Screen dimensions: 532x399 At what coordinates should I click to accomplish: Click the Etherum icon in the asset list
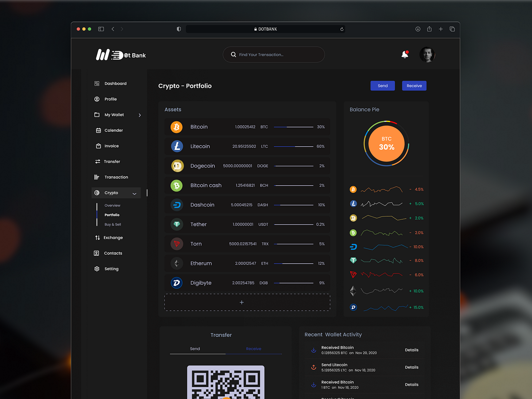(x=176, y=263)
